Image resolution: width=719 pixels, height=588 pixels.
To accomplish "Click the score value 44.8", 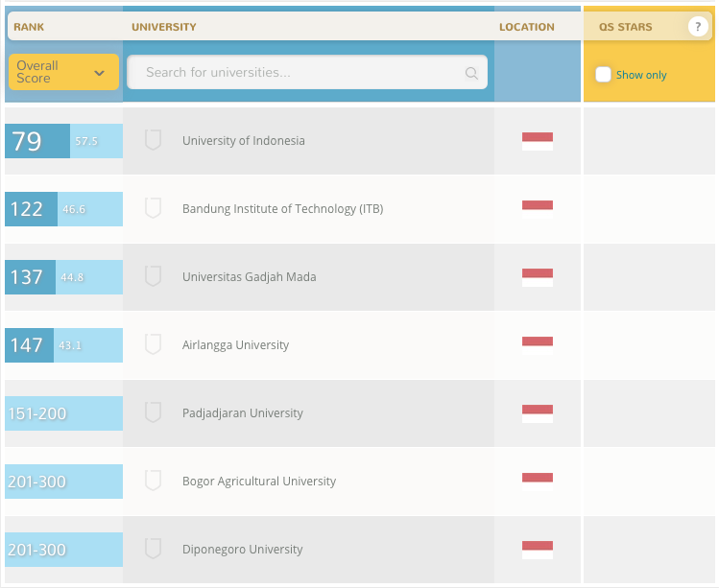I will click(x=72, y=278).
